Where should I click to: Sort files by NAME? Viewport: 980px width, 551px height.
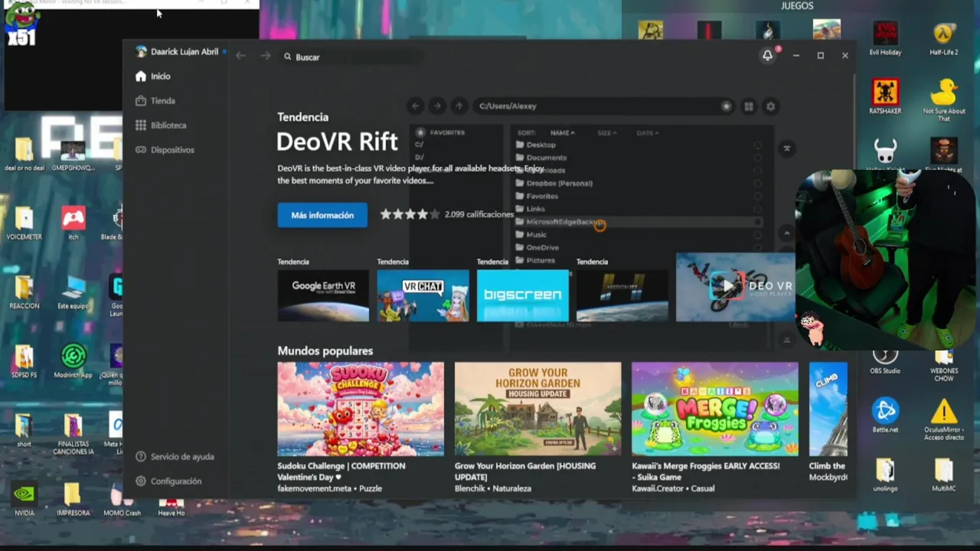point(562,133)
